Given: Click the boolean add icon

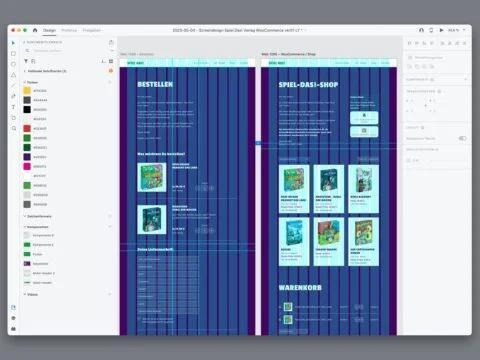Looking at the screenshot, I should 410,66.
